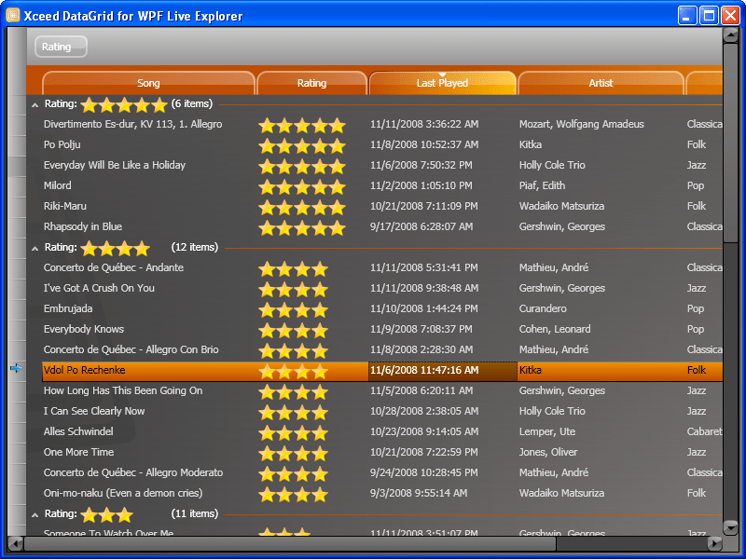Screen dimensions: 746x560
Task: Set Everybody Knows rating to two stars
Action: point(285,329)
